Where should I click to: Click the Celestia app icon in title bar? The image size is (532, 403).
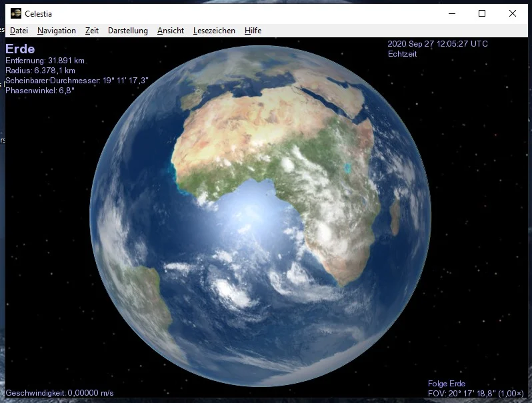click(15, 13)
